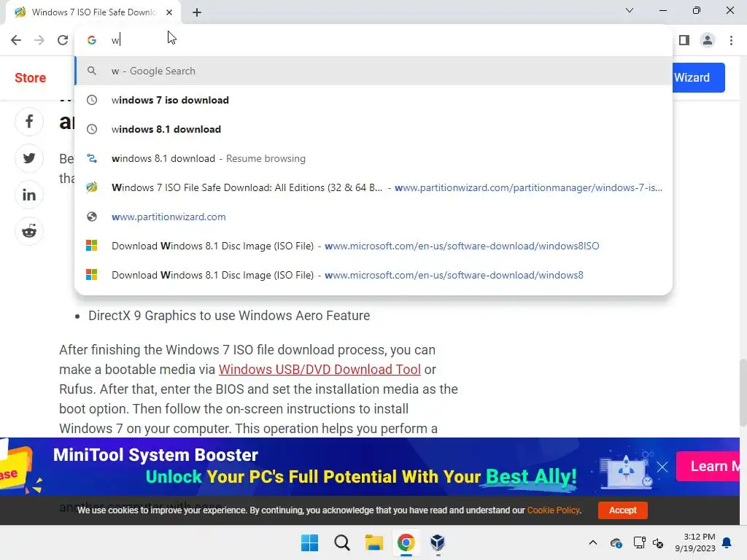
Task: Click the network display tray icon
Action: pyautogui.click(x=639, y=542)
